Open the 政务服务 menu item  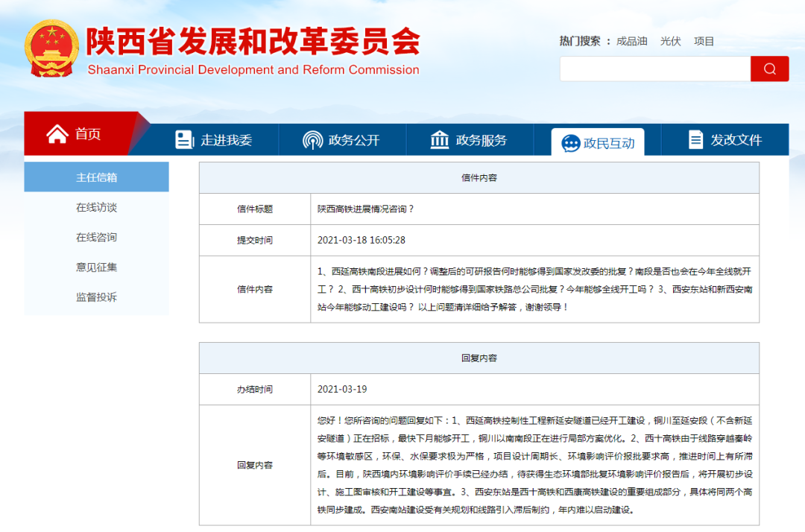(x=470, y=139)
